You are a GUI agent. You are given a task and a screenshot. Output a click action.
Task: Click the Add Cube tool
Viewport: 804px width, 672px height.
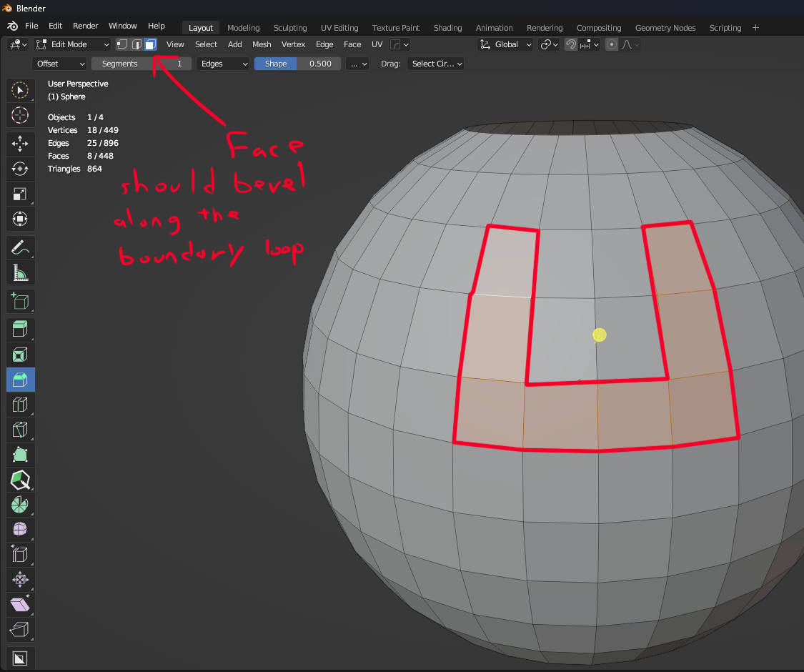(20, 301)
